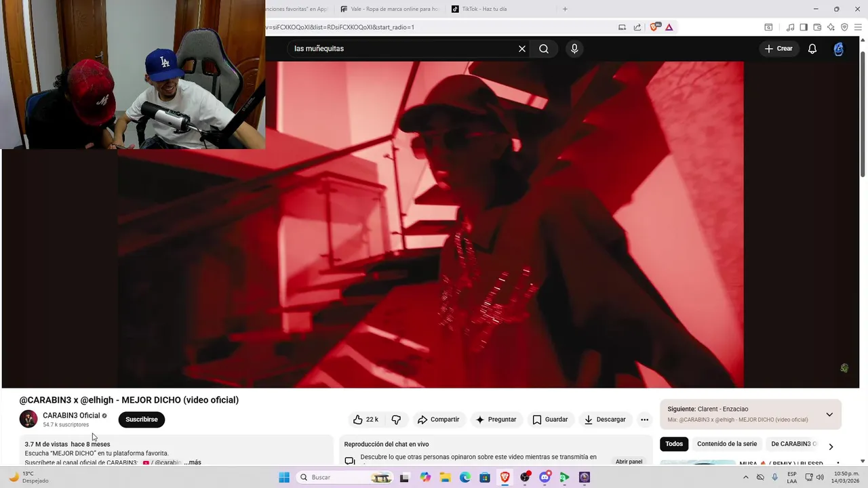
Task: Open volume control in system tray
Action: [821, 477]
